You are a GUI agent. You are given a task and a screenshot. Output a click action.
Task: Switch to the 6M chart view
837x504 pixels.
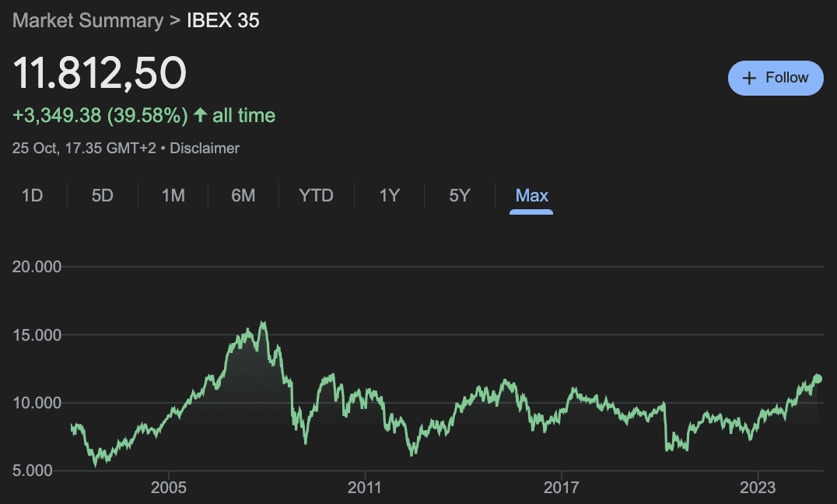pos(242,196)
